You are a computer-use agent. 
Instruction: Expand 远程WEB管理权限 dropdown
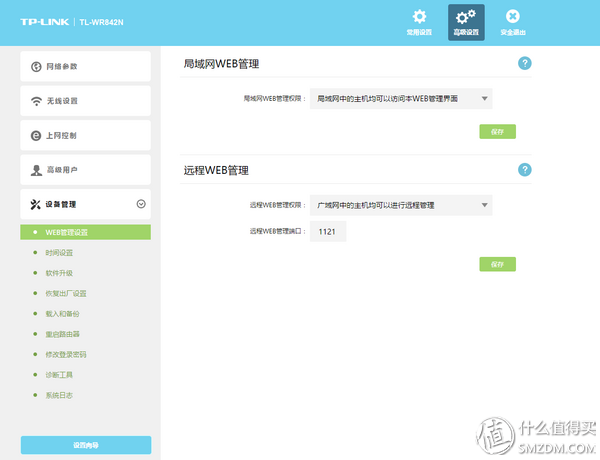(x=401, y=205)
